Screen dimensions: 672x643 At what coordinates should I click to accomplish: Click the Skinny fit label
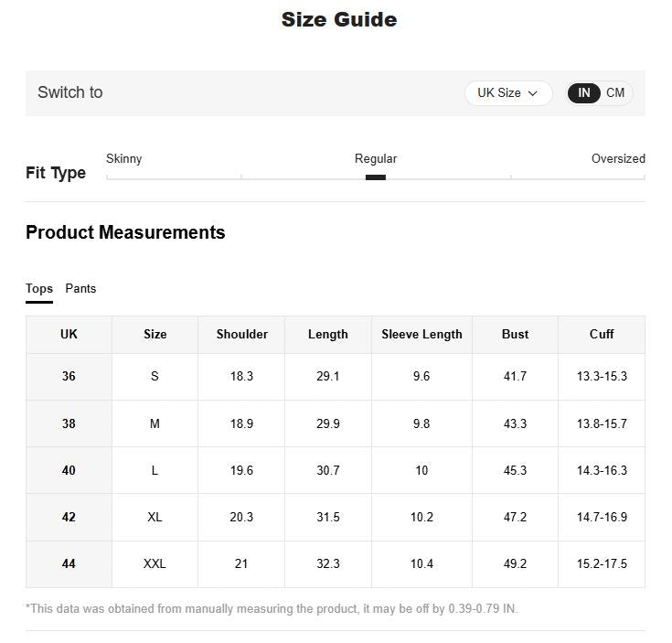pyautogui.click(x=123, y=158)
